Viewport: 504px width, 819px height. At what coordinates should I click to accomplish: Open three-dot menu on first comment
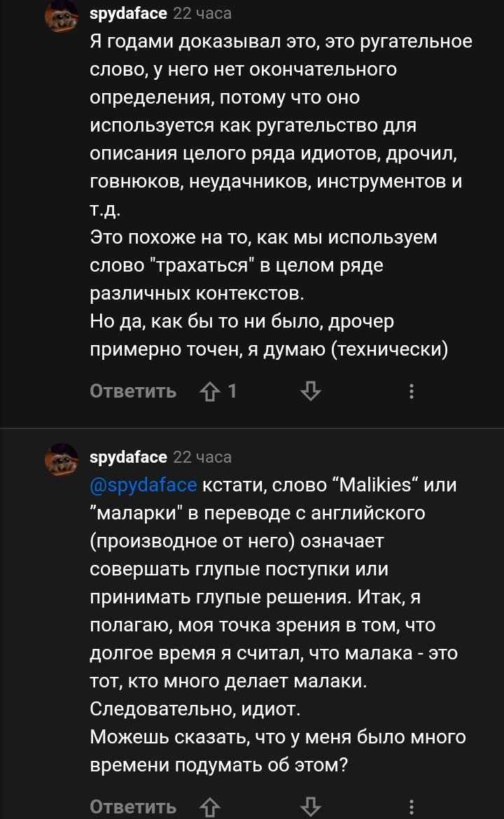pos(412,391)
